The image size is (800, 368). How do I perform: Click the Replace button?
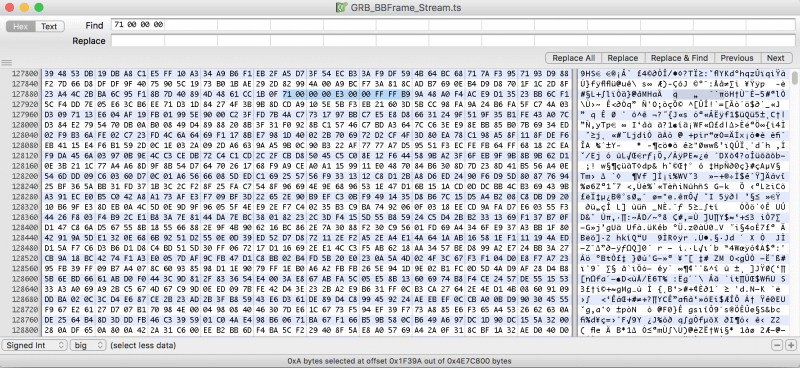tap(623, 58)
